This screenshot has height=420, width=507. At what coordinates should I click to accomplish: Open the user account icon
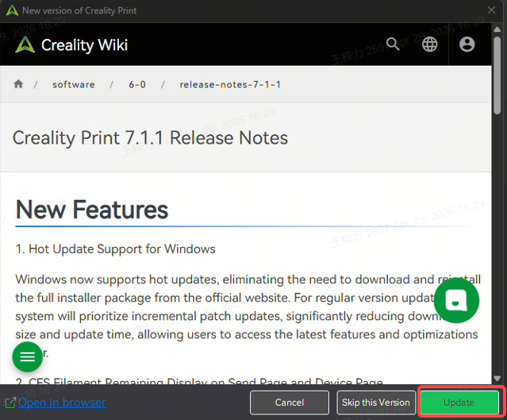[467, 44]
